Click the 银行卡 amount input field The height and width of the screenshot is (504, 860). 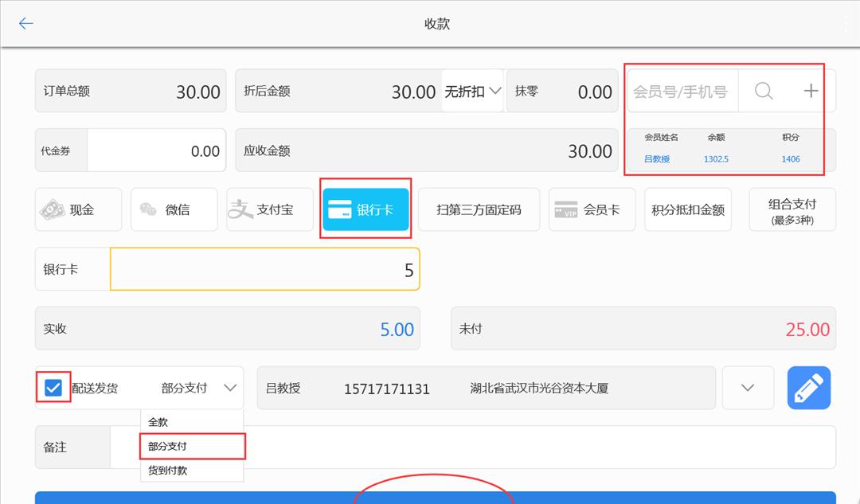tap(265, 269)
